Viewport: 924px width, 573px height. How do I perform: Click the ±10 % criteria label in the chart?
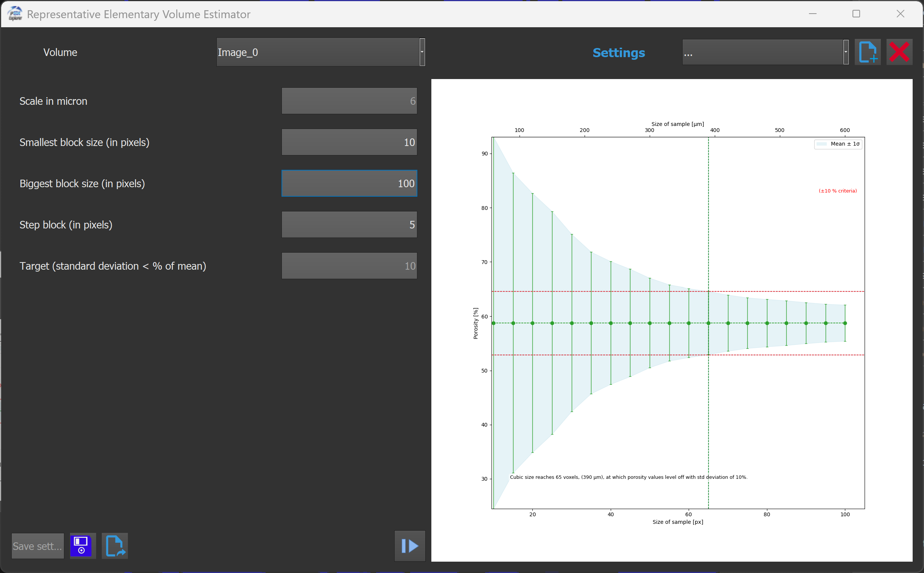point(838,191)
